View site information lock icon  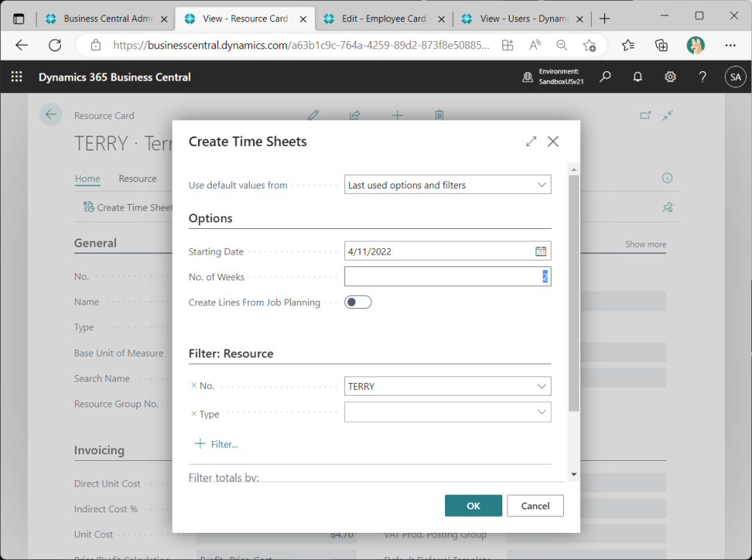pyautogui.click(x=96, y=46)
